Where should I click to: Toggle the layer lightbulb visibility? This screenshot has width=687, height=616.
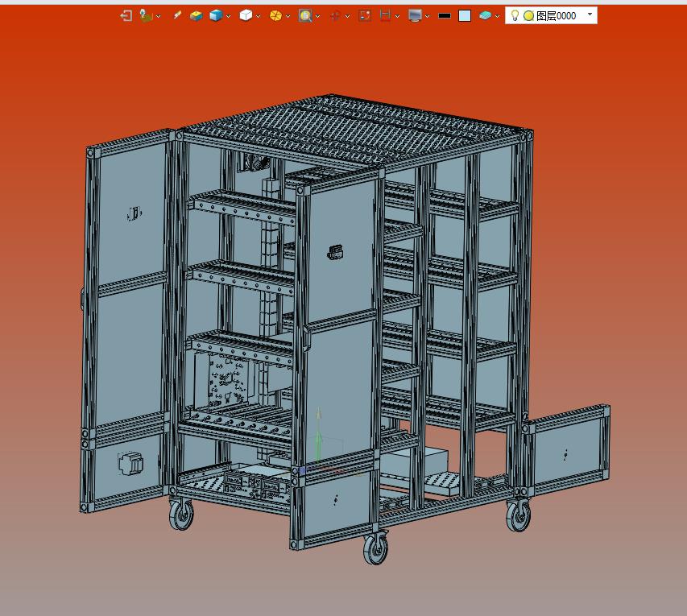(x=515, y=15)
